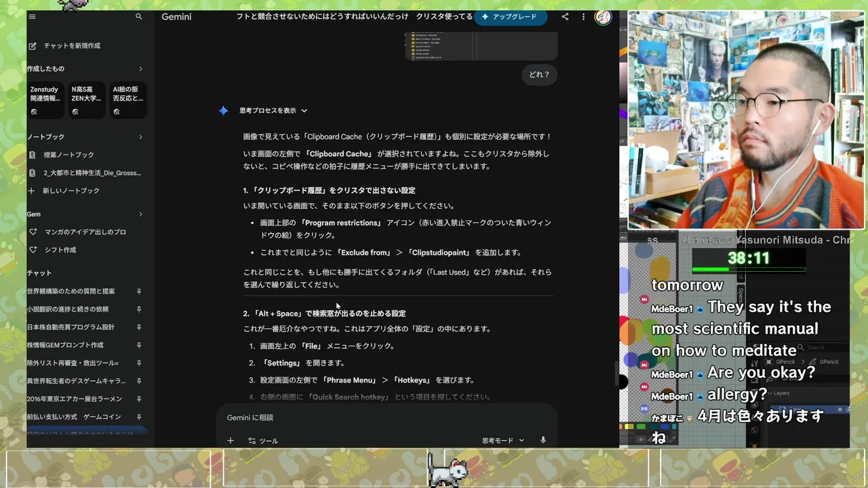
Task: Open the 思考モード model dropdown
Action: [x=503, y=441]
